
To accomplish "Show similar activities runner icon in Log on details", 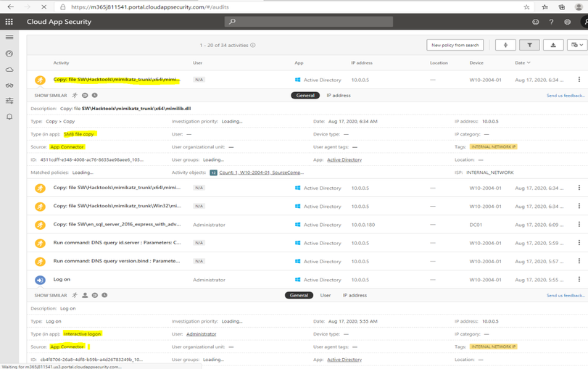I will 75,295.
